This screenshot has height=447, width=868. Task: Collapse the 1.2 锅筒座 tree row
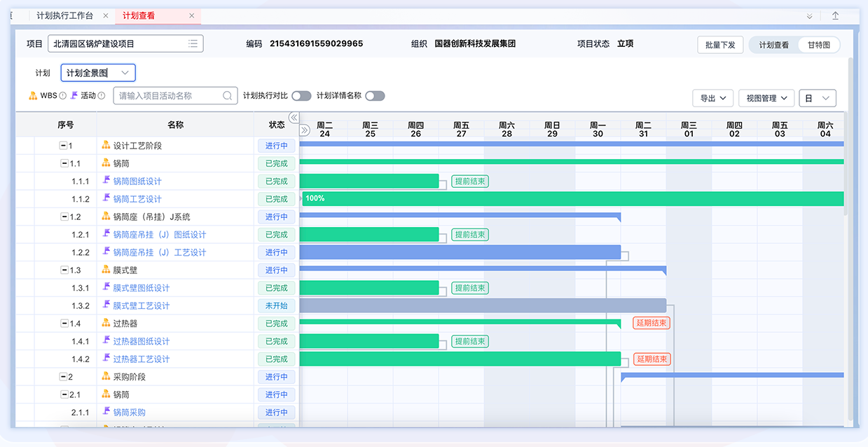point(64,217)
